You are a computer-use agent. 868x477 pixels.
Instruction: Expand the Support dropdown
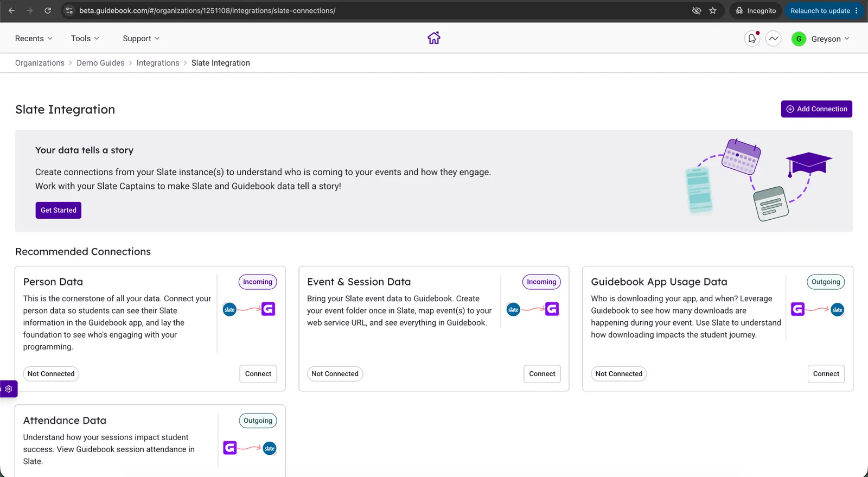tap(141, 39)
